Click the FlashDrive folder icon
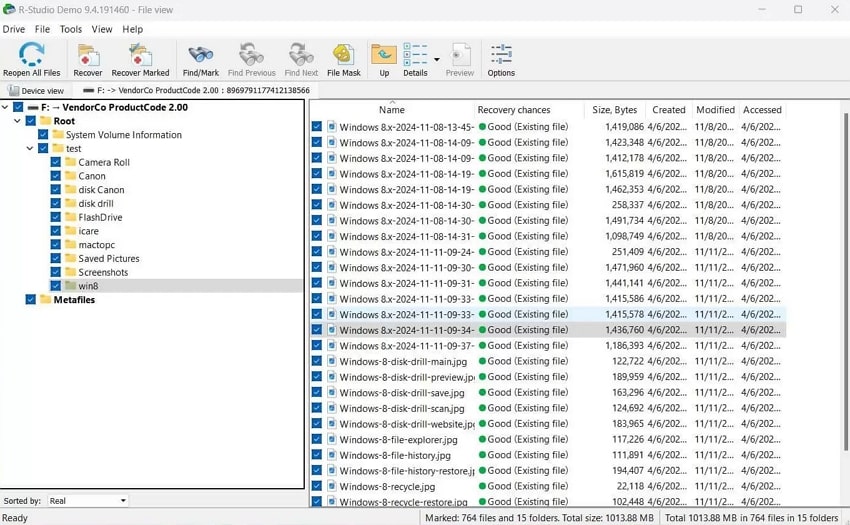This screenshot has width=850, height=525. coord(70,216)
